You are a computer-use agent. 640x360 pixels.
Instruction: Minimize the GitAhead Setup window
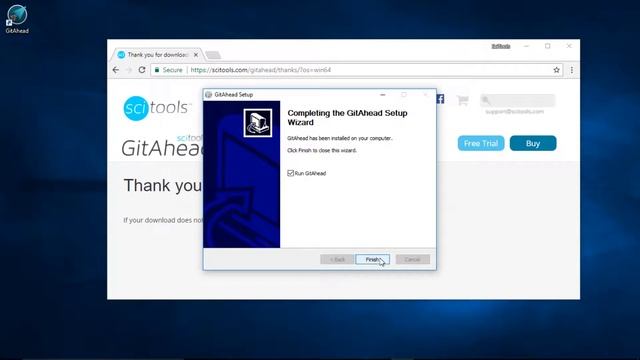point(382,95)
